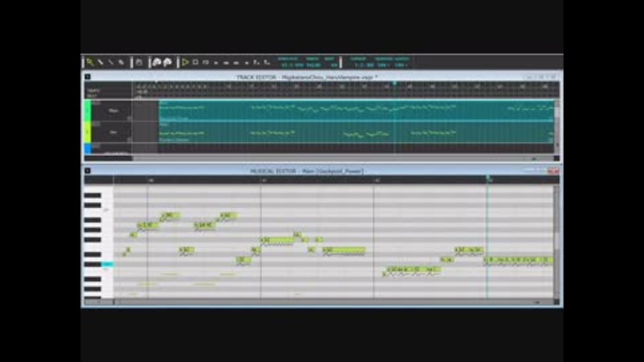
Task: Select the line tool
Action: pyautogui.click(x=111, y=62)
